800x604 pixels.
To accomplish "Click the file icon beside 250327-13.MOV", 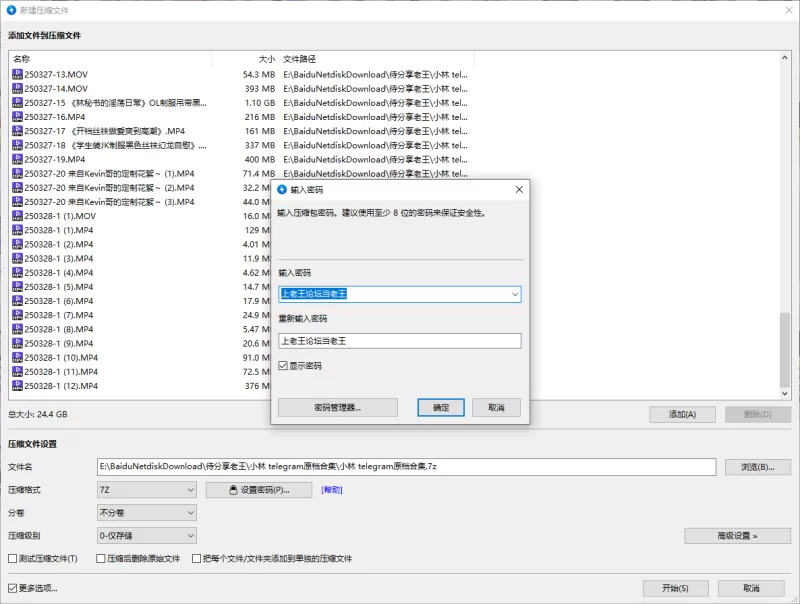I will pyautogui.click(x=17, y=74).
